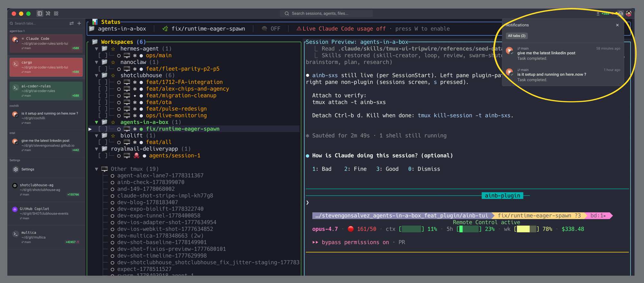The height and width of the screenshot is (283, 644).
Task: Collapse the nanoclaw workspace
Action: click(x=96, y=62)
